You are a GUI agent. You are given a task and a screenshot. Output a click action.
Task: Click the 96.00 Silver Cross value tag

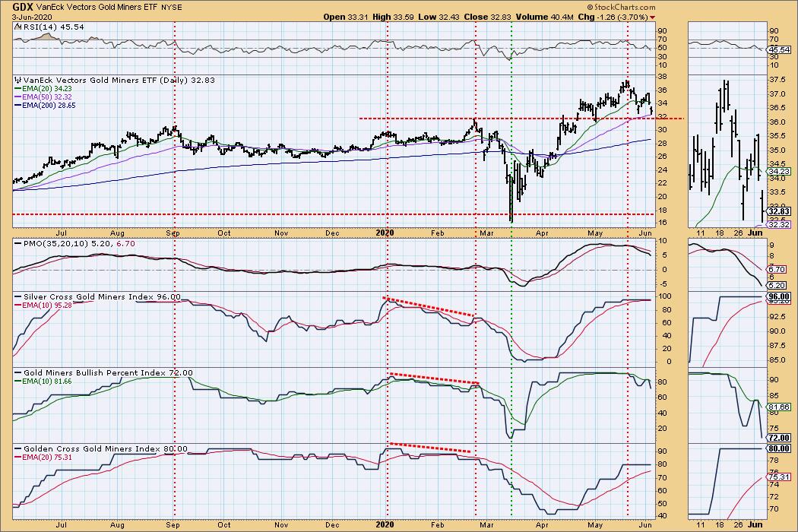tap(779, 297)
